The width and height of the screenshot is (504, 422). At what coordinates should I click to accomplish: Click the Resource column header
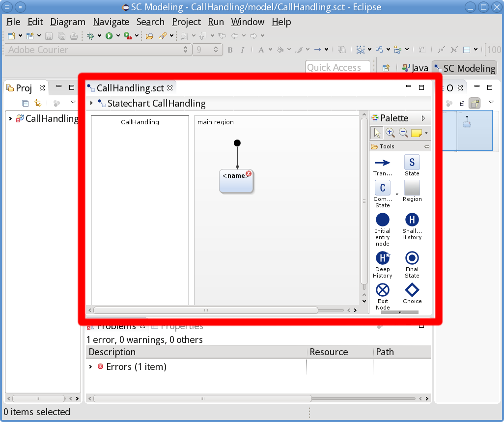(340, 352)
